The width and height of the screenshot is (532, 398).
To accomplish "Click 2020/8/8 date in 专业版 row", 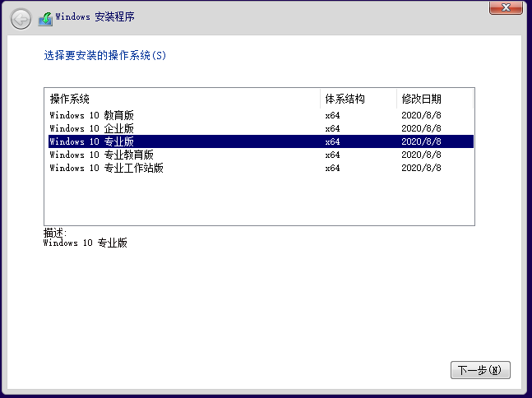I will tap(421, 141).
